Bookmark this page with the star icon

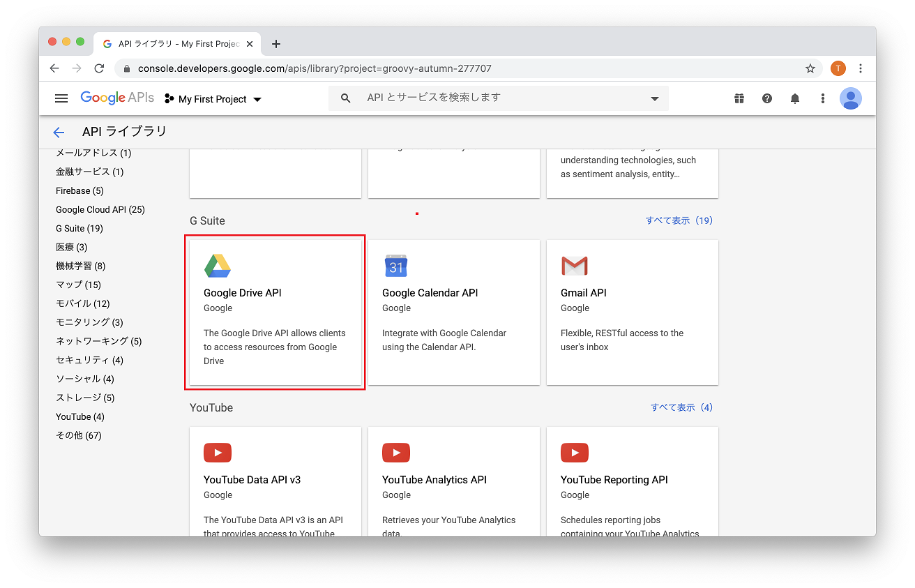pyautogui.click(x=810, y=68)
